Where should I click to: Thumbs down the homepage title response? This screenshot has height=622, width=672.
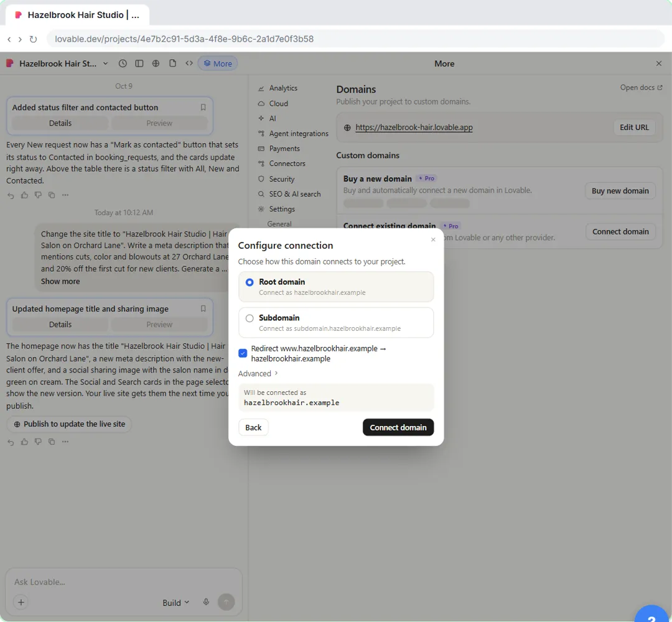click(x=38, y=442)
